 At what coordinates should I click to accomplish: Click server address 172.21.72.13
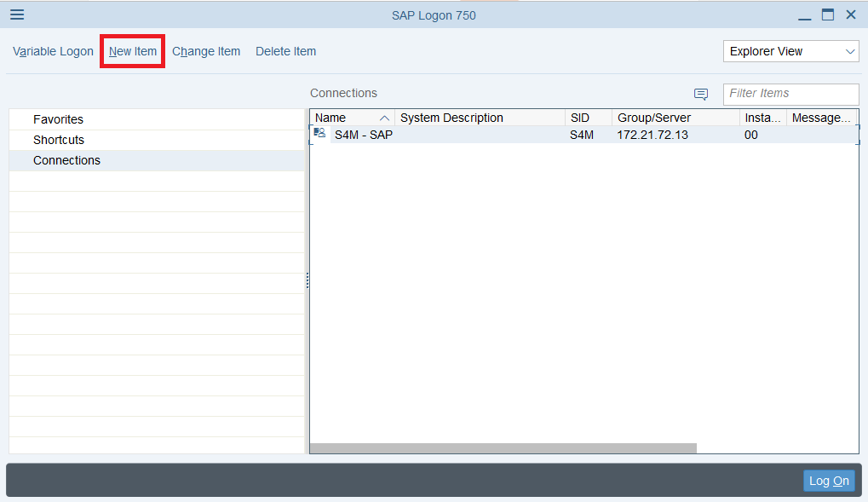(x=652, y=136)
